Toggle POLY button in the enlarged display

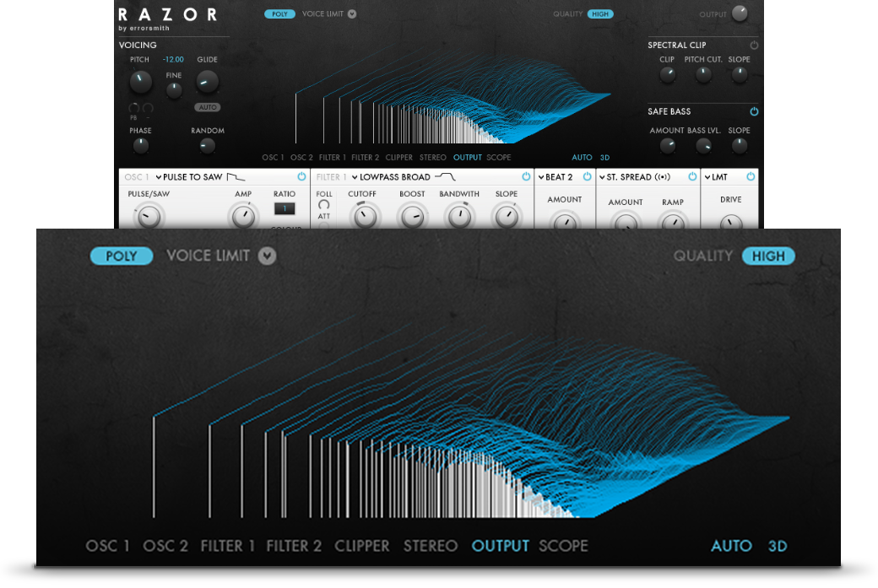122,256
